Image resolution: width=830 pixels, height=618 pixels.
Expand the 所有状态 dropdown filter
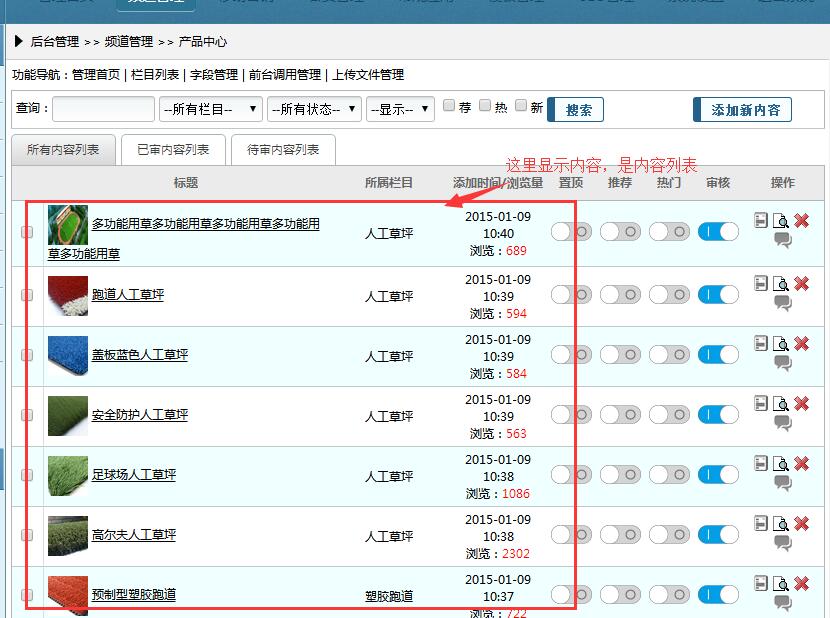tap(314, 109)
